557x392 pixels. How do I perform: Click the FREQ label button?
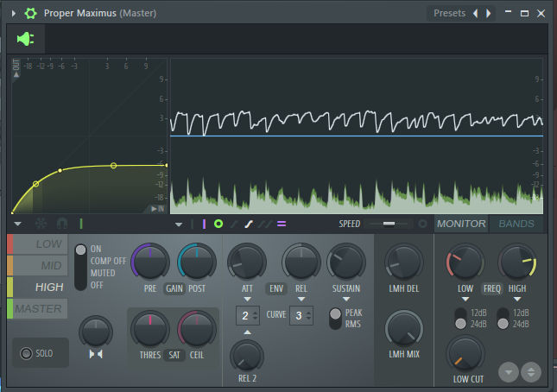(x=491, y=288)
